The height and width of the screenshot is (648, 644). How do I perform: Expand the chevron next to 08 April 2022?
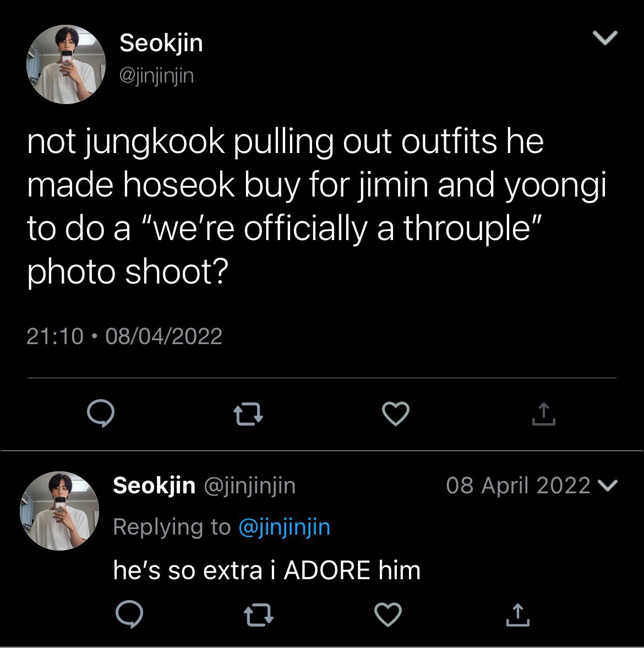[608, 485]
